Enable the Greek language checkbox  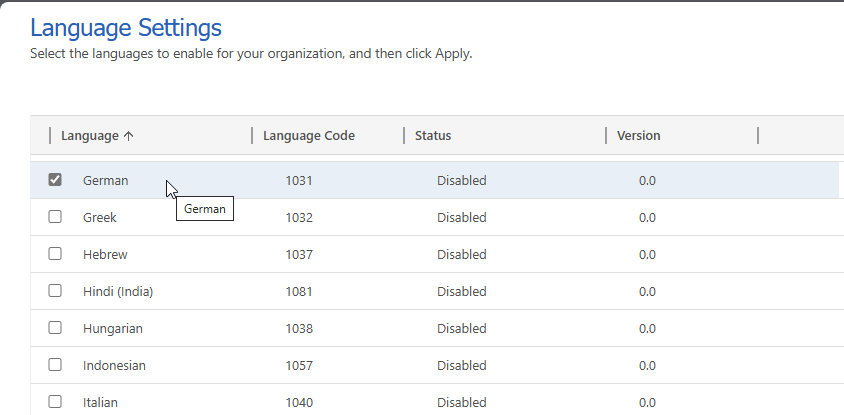[55, 217]
